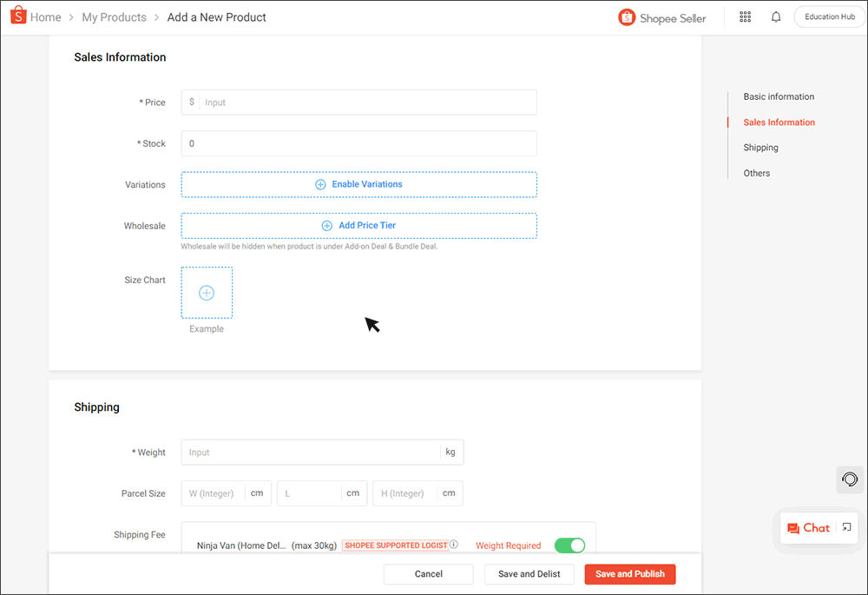Open the notifications bell icon
This screenshot has height=595, width=868.
[775, 17]
